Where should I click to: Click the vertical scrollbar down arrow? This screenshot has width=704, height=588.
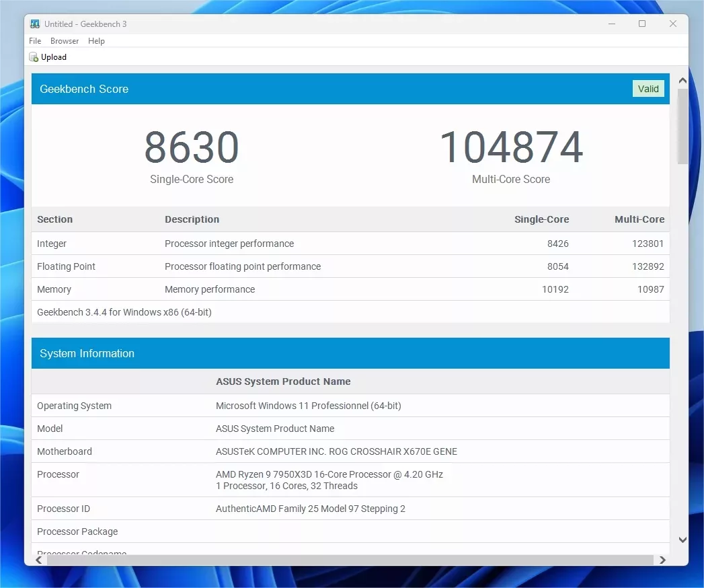(x=682, y=540)
